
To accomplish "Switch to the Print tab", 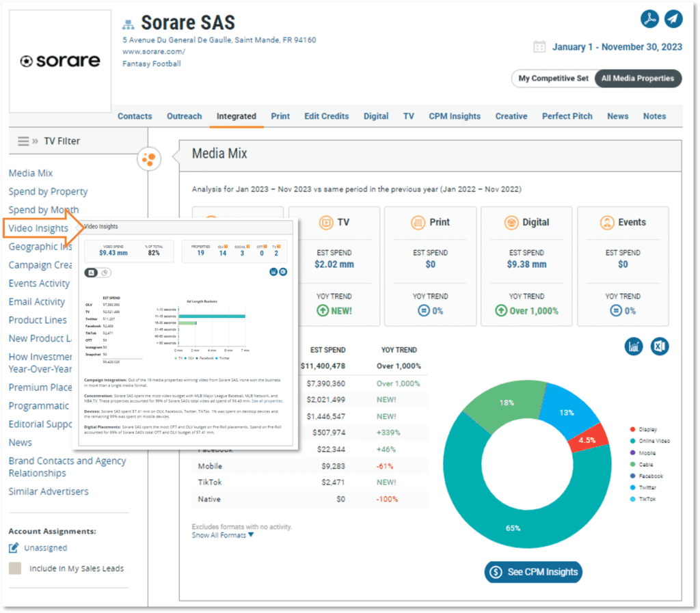I will (280, 116).
